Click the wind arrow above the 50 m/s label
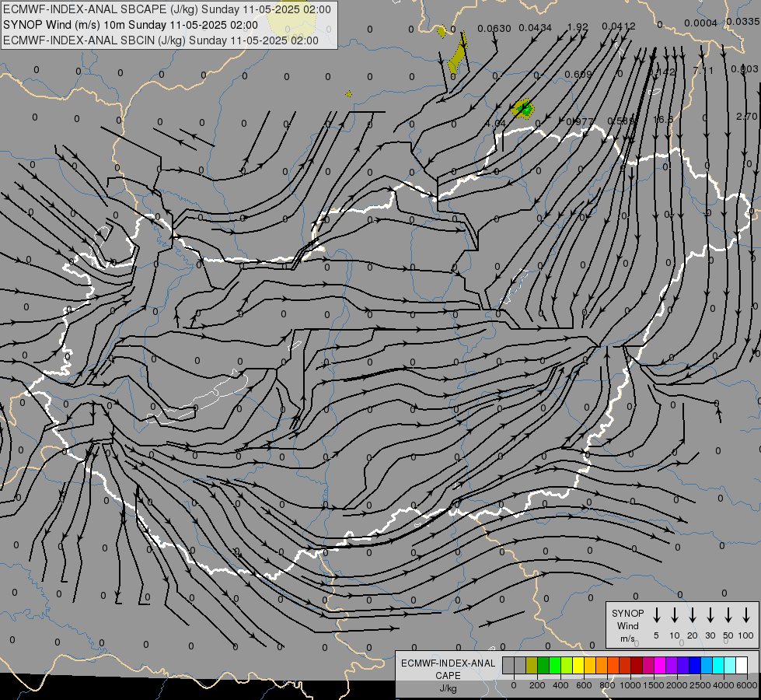The image size is (761, 700). tap(728, 614)
